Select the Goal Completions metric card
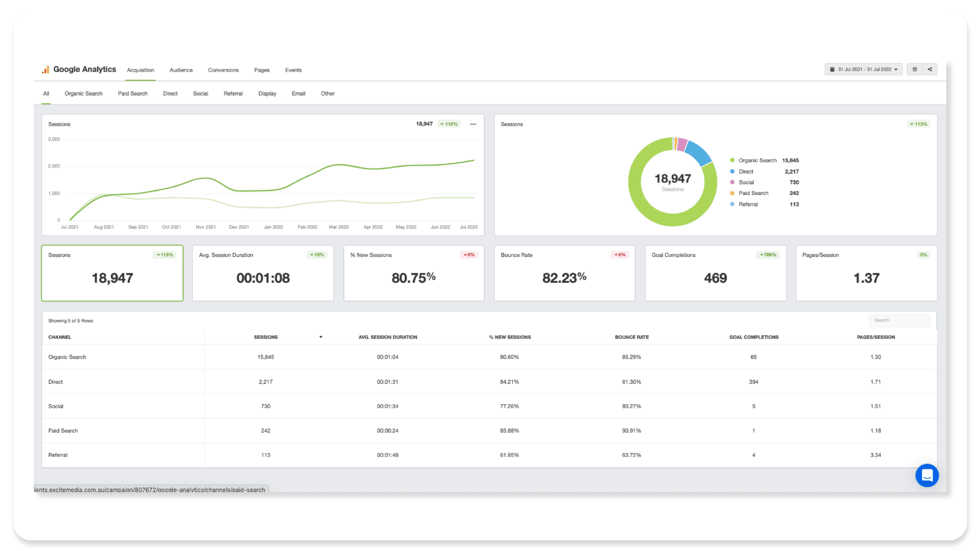The width and height of the screenshot is (980, 551). [715, 273]
